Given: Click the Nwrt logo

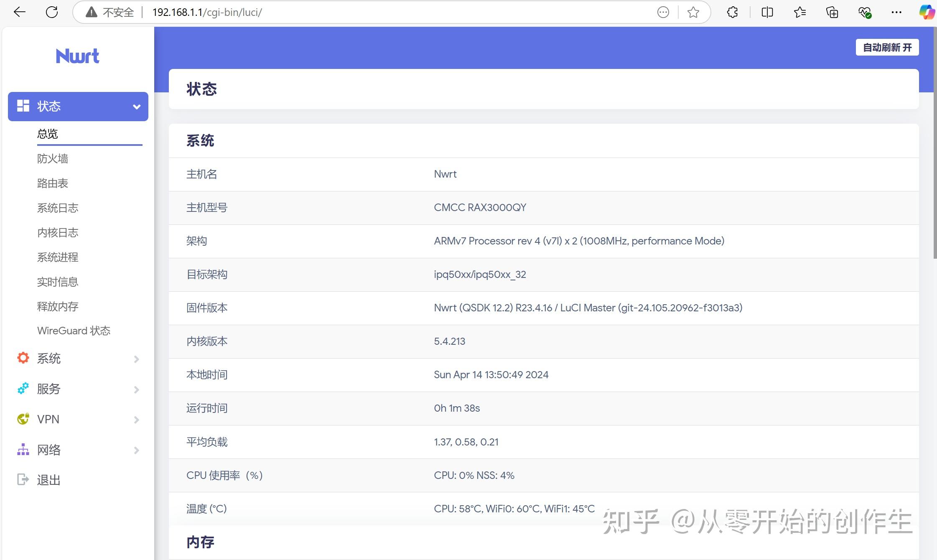Looking at the screenshot, I should [x=78, y=56].
